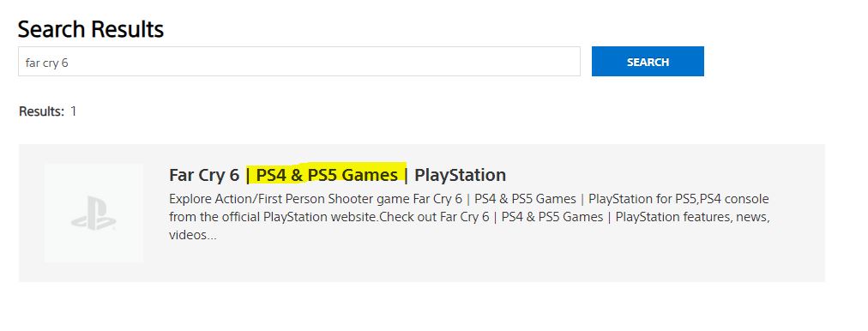Click the word "PlayStation" ending the result title
The image size is (868, 331).
click(x=460, y=175)
